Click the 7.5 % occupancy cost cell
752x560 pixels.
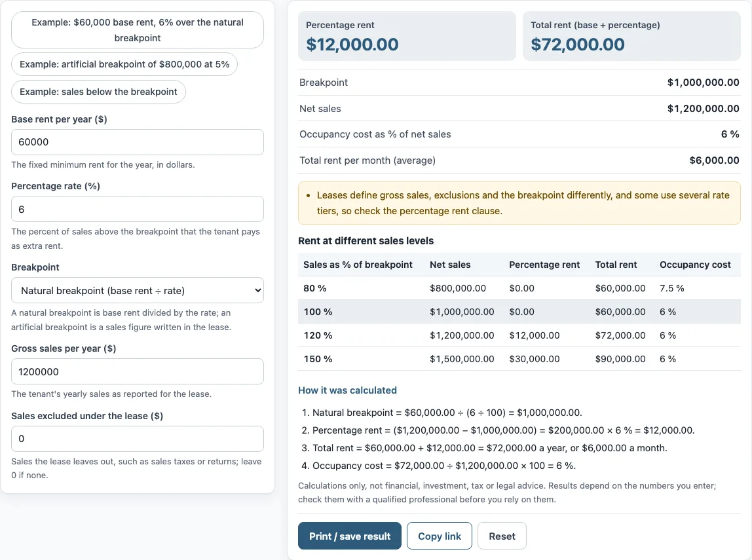(671, 288)
